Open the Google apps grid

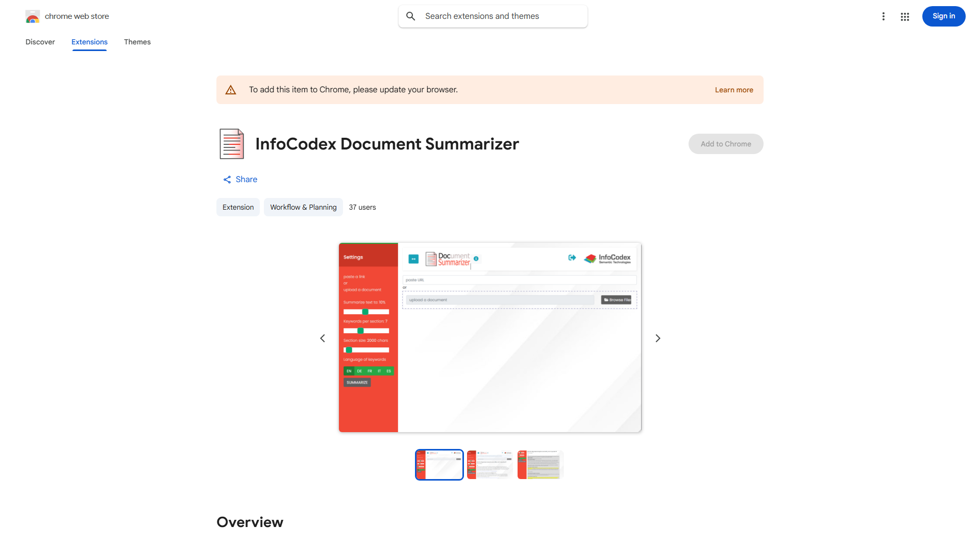905,16
